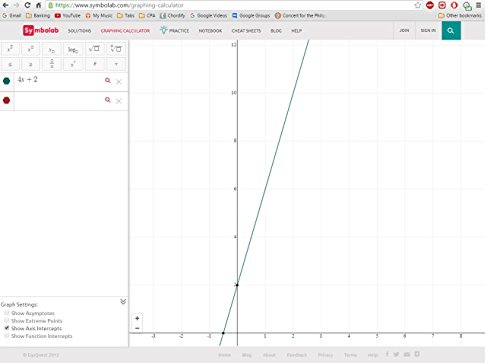The image size is (500, 363).
Task: Click the Symbolab logo
Action: coord(41,30)
